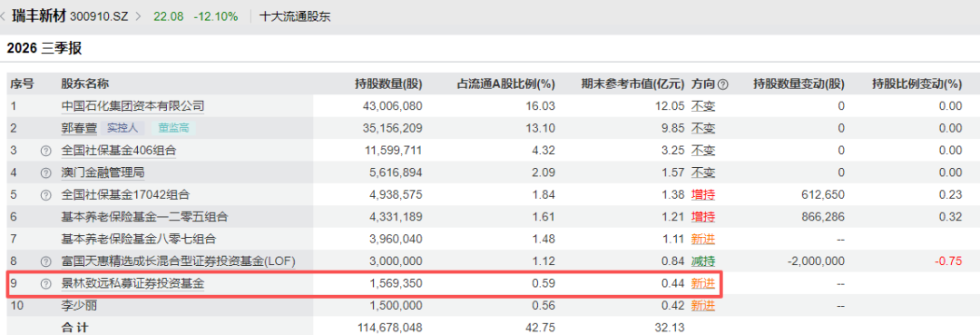This screenshot has height=335, width=980.
Task: Click question icon beside 全国社保基金17042组合
Action: coord(45,195)
